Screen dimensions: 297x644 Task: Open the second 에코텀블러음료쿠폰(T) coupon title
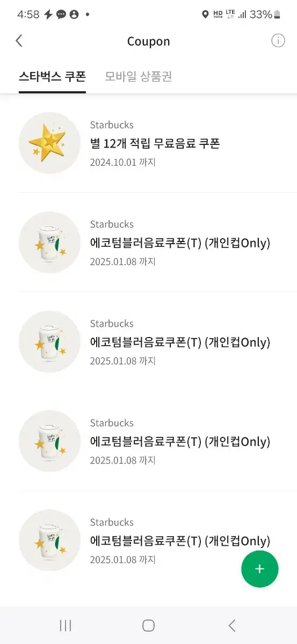pyautogui.click(x=180, y=342)
